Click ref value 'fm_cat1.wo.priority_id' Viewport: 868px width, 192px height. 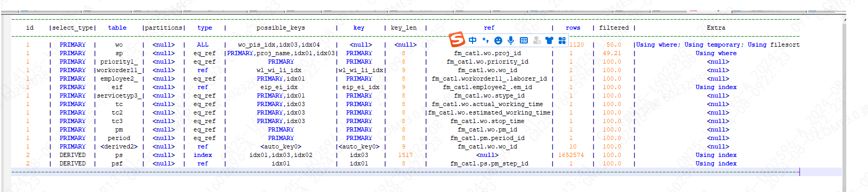pos(487,62)
